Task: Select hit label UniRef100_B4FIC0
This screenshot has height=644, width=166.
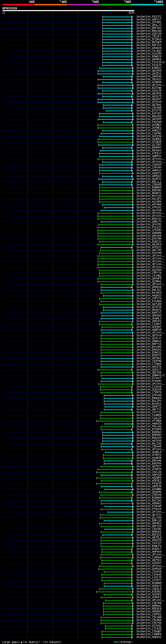Action: tap(149, 45)
